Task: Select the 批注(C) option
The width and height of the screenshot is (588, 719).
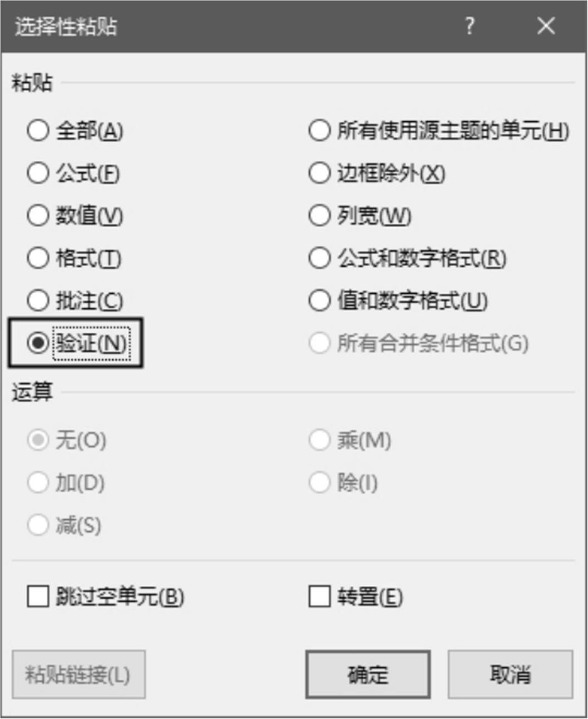Action: 38,301
